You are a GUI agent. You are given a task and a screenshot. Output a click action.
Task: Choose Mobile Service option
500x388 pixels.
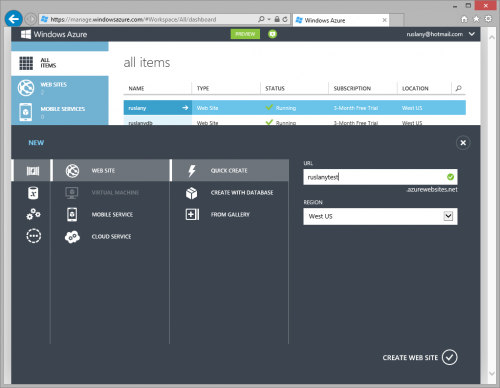click(111, 215)
